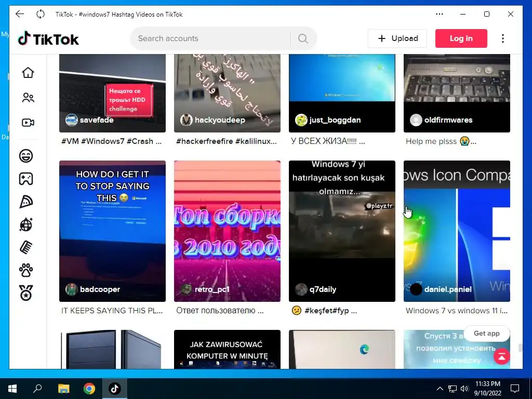Screen dimensions: 532x399
Task: Select the Comedy smiley face category icon
Action: [26, 156]
